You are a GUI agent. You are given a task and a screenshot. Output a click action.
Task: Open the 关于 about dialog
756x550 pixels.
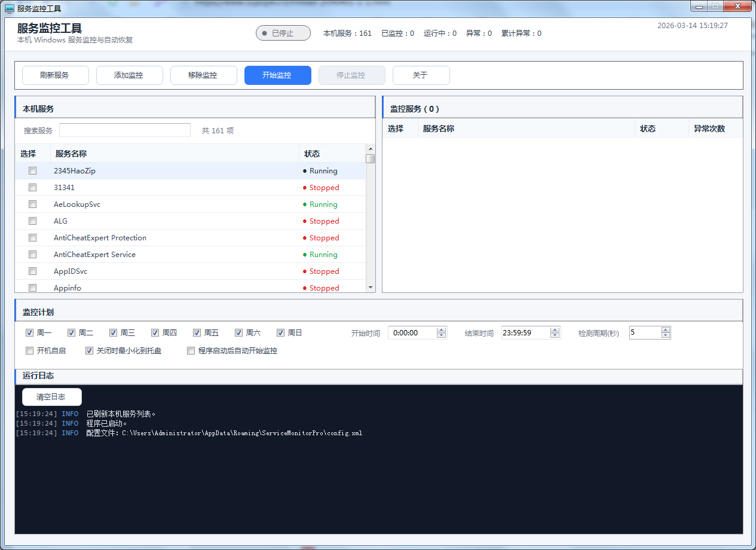tap(421, 75)
